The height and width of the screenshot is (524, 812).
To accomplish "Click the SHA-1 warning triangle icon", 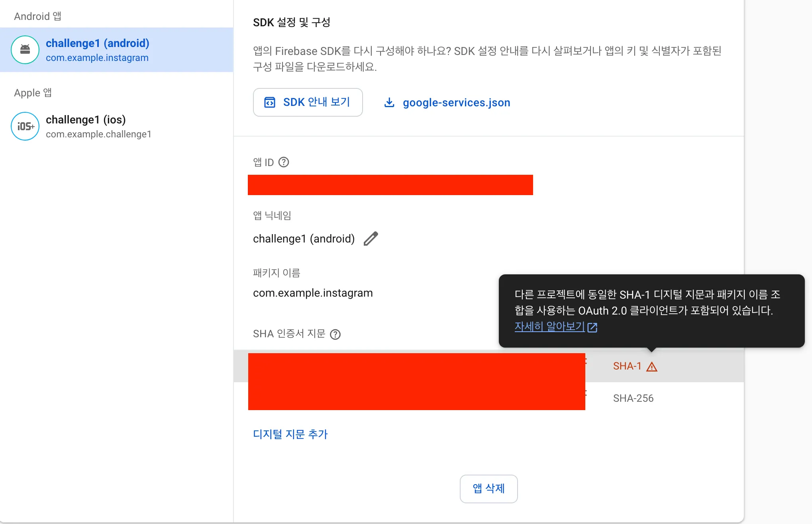I will pyautogui.click(x=652, y=367).
